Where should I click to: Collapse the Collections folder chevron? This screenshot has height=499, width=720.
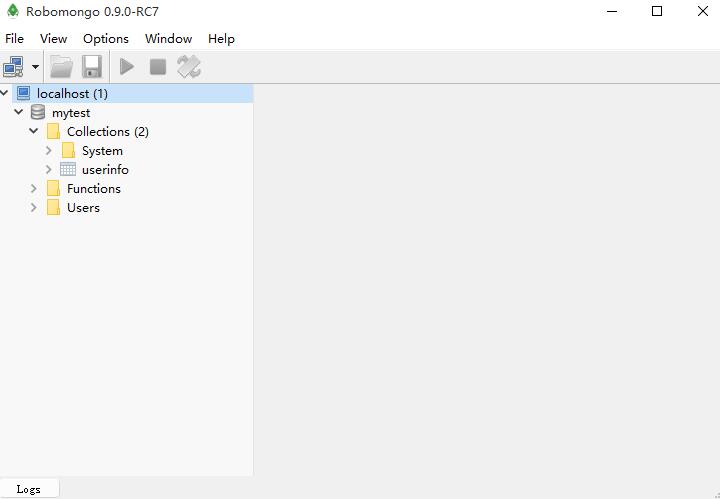(34, 131)
